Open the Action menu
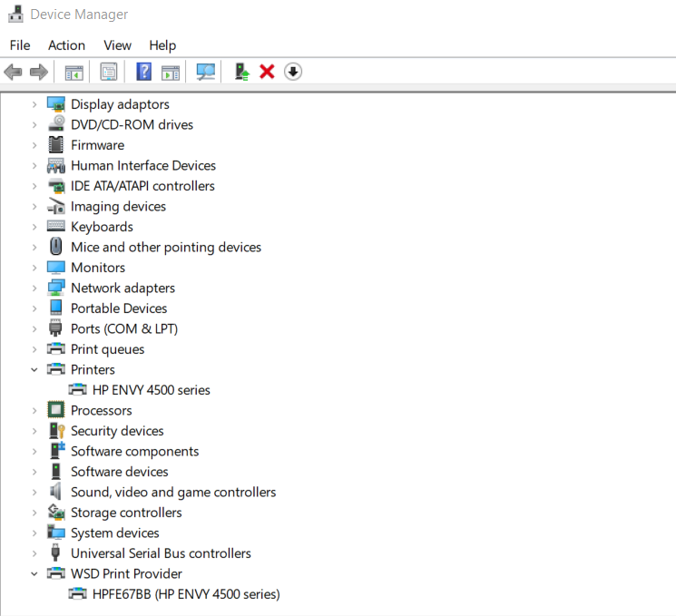 pyautogui.click(x=66, y=45)
